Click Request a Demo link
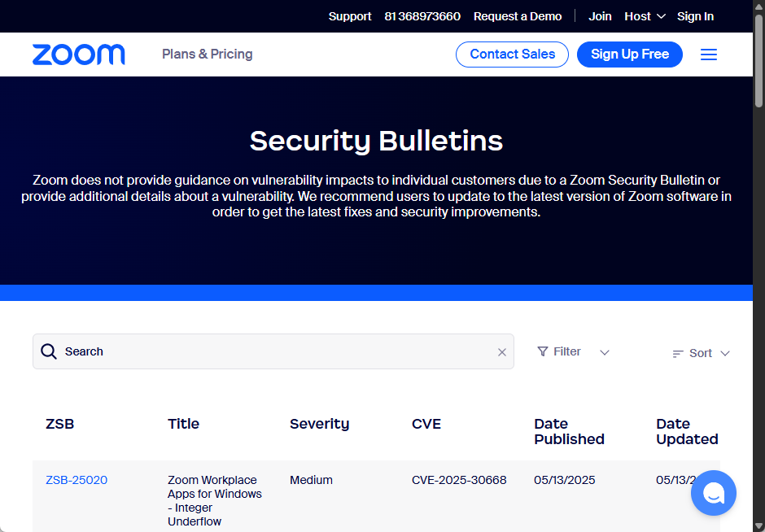 [518, 16]
